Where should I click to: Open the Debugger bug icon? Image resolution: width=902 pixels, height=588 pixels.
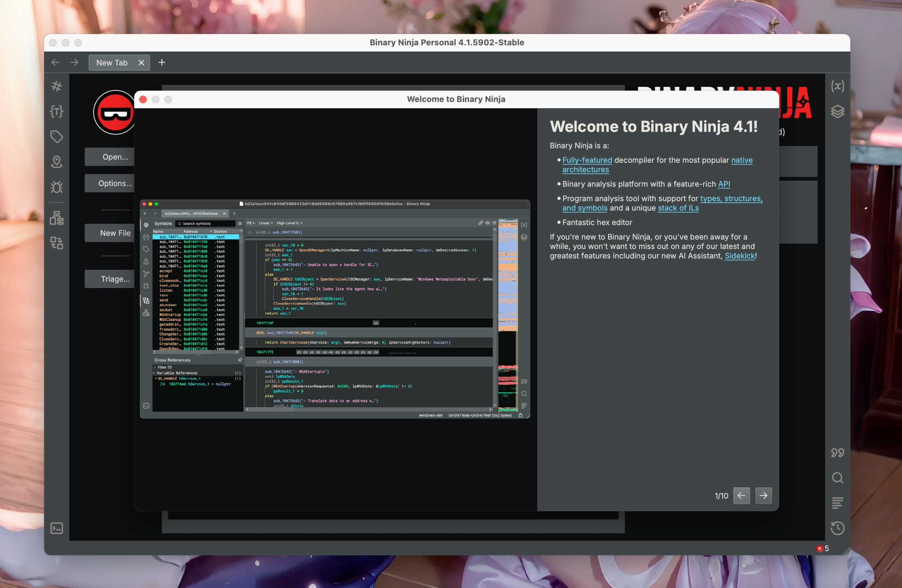[x=56, y=187]
